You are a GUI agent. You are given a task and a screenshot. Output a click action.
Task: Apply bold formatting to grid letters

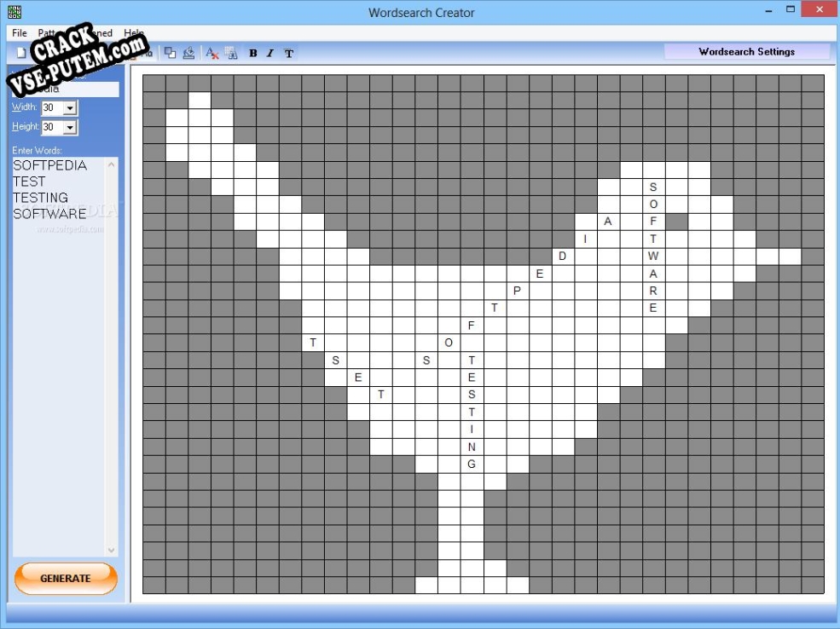tap(252, 53)
